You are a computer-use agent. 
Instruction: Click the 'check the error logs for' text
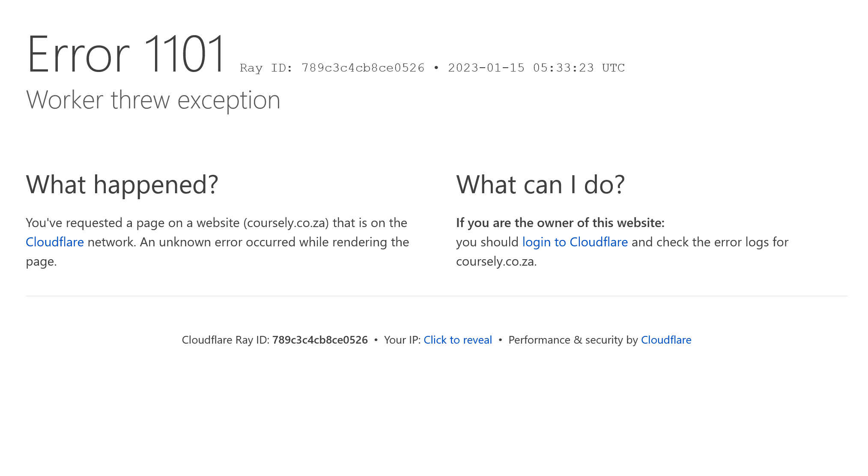point(722,242)
